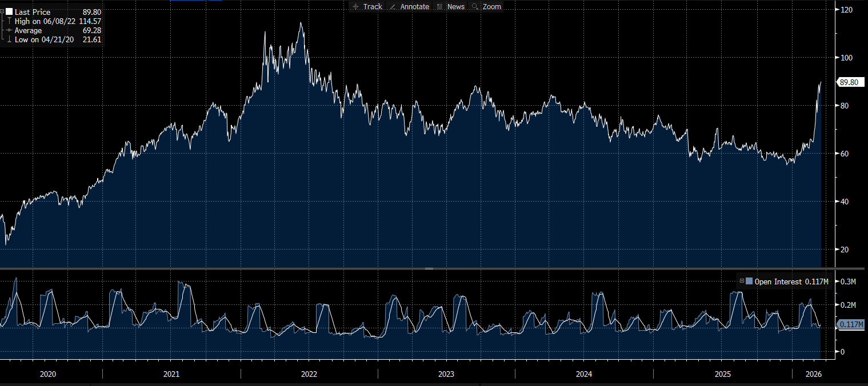Click the 2020 year label on time axis

48,375
